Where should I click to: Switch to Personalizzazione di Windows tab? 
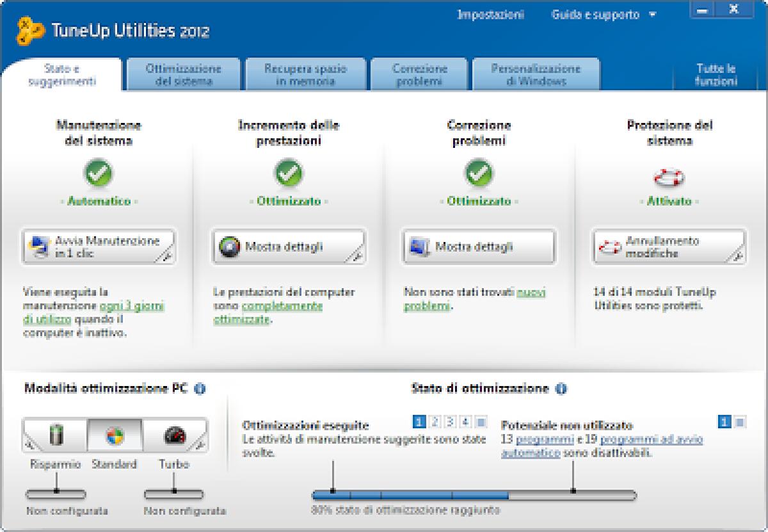(x=535, y=72)
